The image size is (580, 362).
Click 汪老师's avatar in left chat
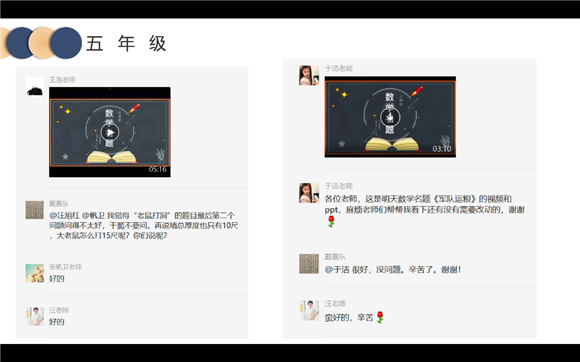tap(34, 316)
